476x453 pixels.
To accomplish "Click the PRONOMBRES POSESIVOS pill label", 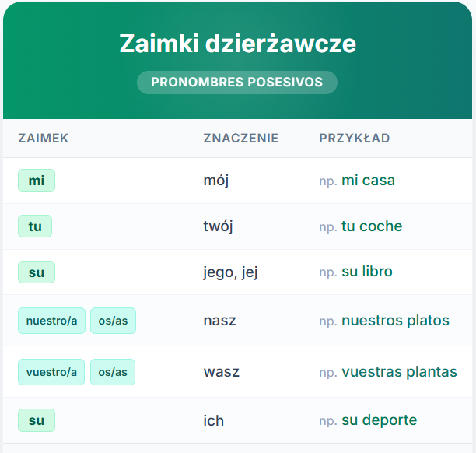I will coord(237,83).
